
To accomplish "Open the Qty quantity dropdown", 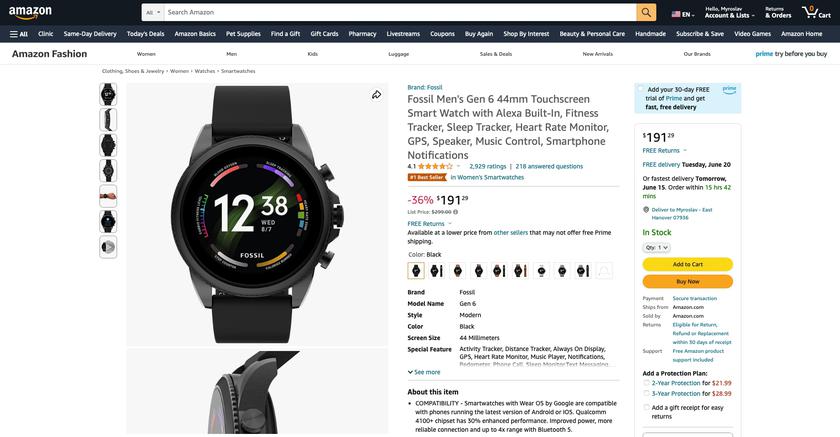I will click(x=657, y=247).
